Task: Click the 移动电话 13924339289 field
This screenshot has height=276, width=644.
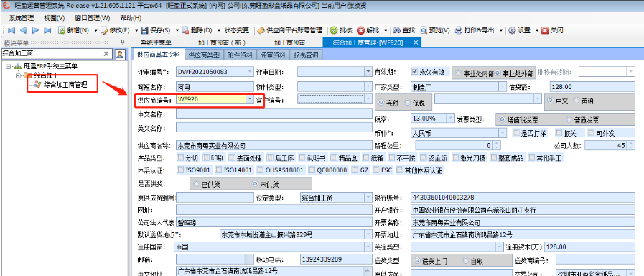Action: (x=335, y=259)
